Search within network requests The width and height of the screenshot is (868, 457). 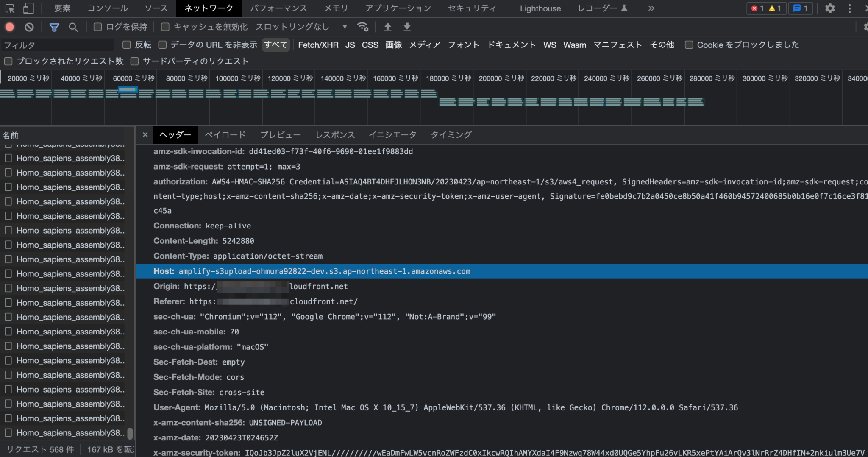(x=73, y=26)
